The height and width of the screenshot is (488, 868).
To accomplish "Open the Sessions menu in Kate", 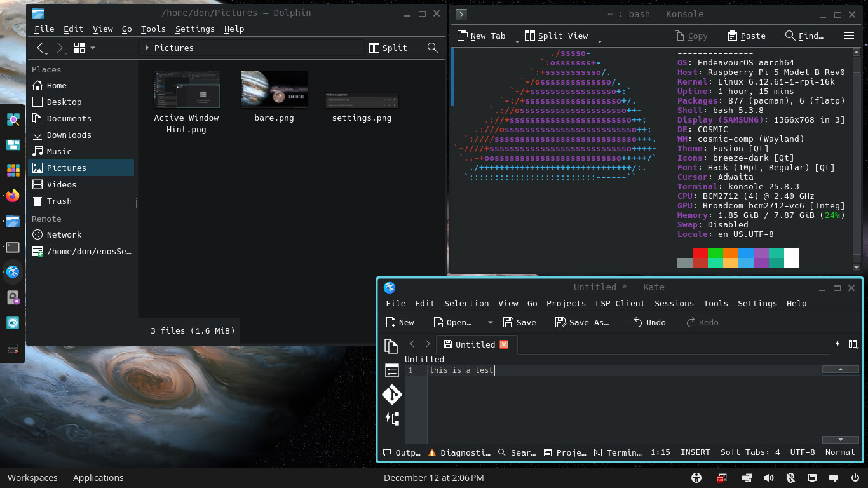I will tap(674, 303).
